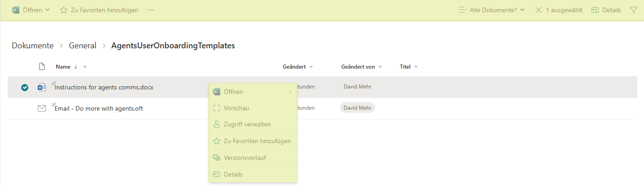Open the Titel column options
The width and height of the screenshot is (644, 186).
click(408, 67)
